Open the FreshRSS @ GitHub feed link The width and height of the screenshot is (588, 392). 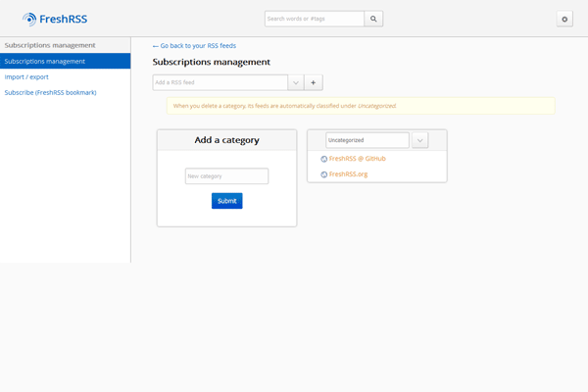point(357,159)
